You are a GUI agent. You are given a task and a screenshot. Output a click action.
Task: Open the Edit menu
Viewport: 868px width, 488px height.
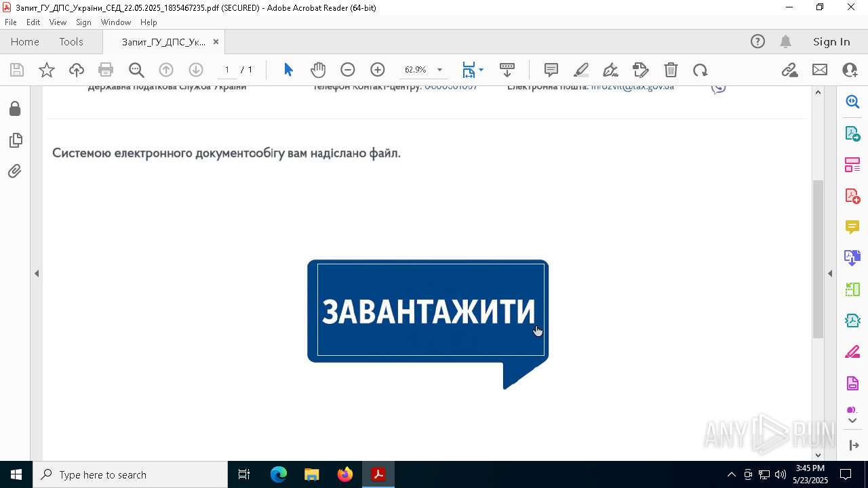33,22
